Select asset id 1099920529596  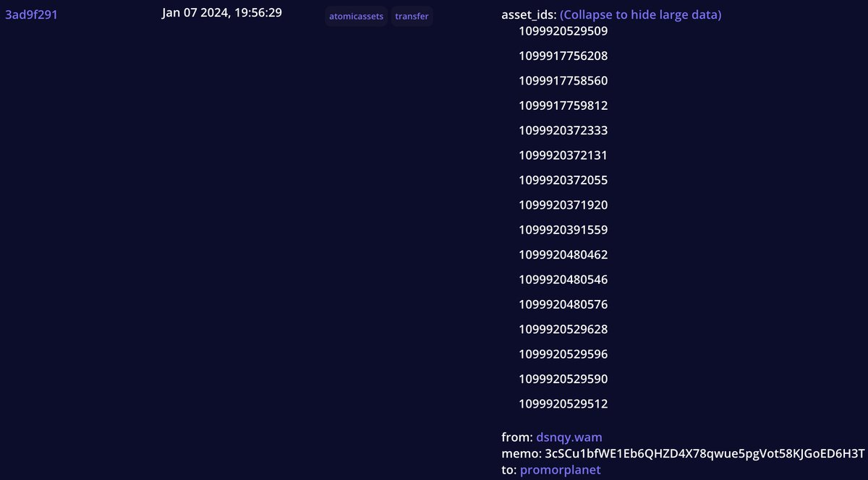563,354
